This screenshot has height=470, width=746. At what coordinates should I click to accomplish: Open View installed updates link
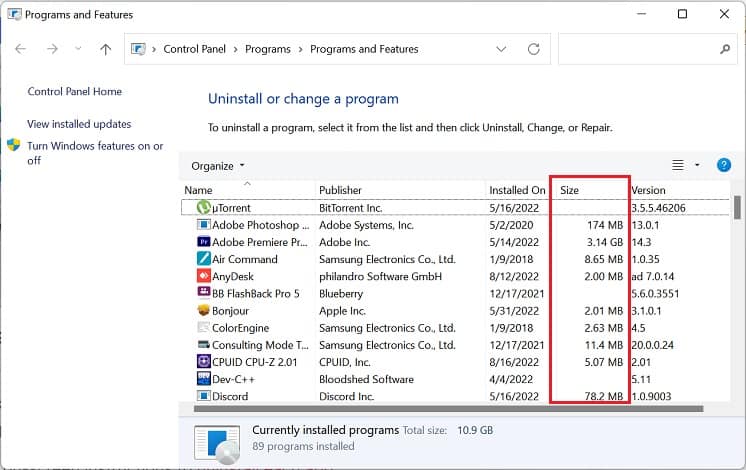click(x=79, y=124)
